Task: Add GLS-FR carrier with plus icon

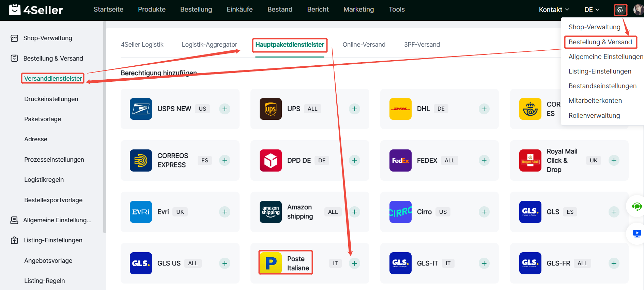Action: point(614,263)
